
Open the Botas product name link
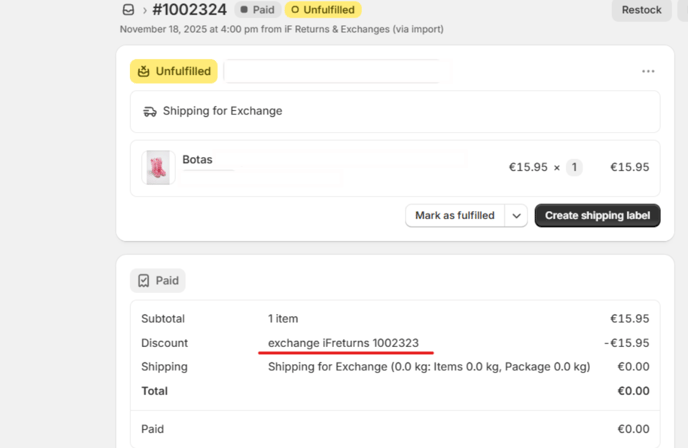[197, 160]
